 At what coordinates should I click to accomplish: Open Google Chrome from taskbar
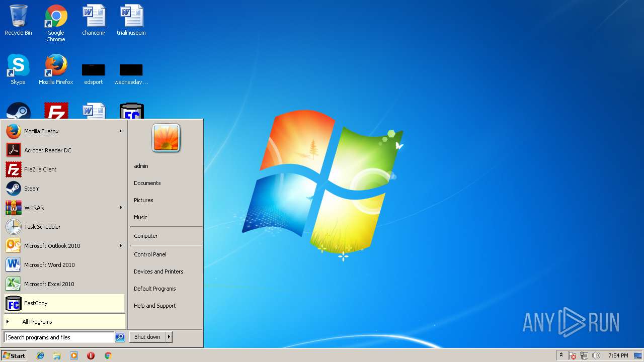click(x=108, y=355)
